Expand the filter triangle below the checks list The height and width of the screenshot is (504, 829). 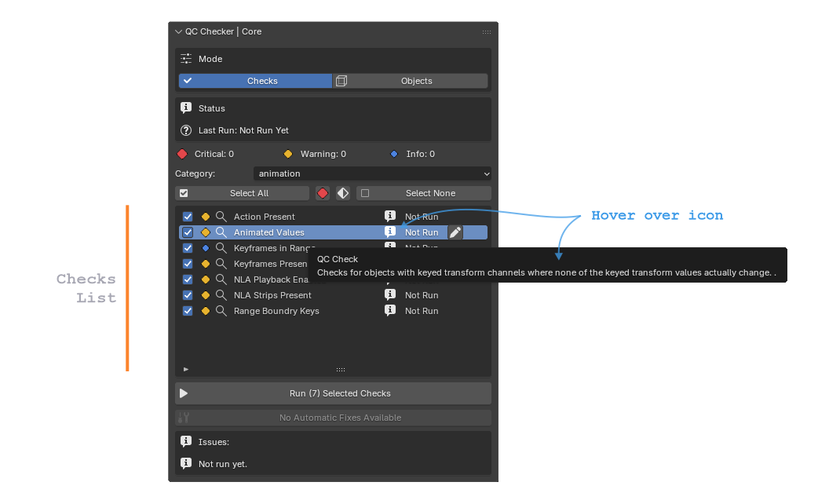185,370
